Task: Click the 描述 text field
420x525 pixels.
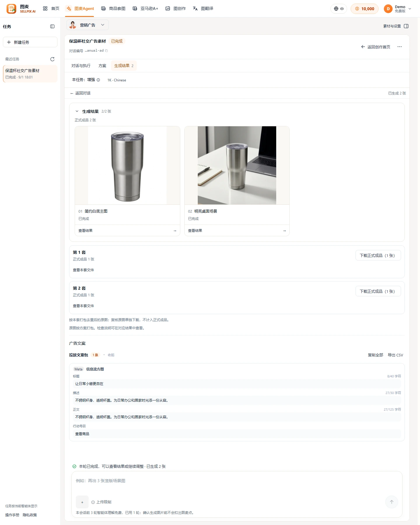Action: [237, 400]
